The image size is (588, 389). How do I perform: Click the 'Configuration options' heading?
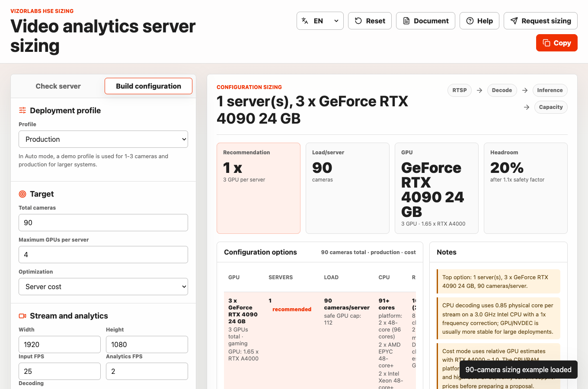tap(260, 252)
